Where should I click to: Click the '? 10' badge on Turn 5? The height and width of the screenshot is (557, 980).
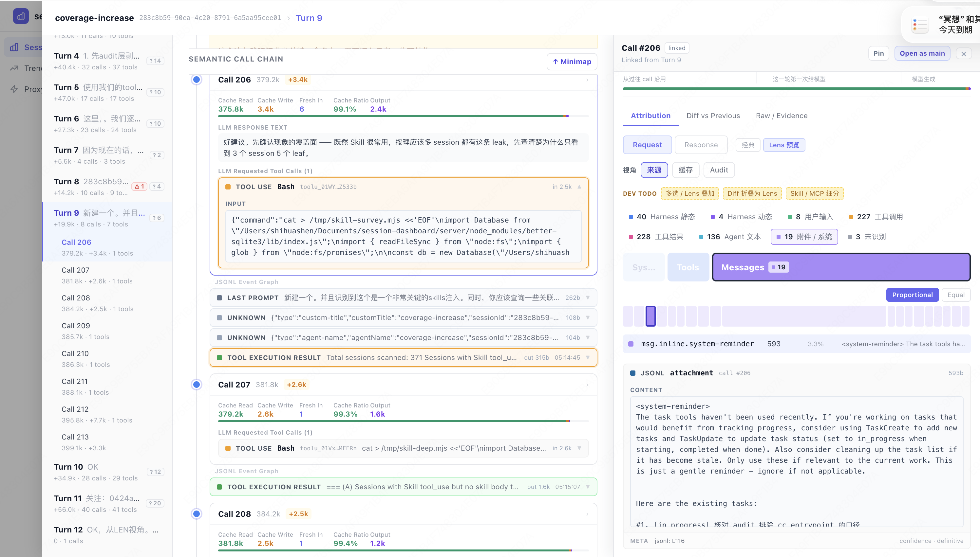click(x=155, y=92)
